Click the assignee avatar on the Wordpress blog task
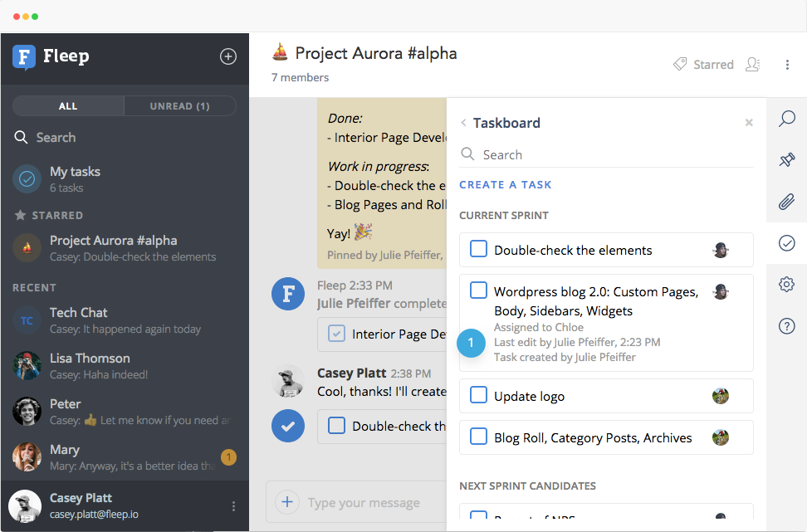The image size is (807, 532). (x=721, y=291)
